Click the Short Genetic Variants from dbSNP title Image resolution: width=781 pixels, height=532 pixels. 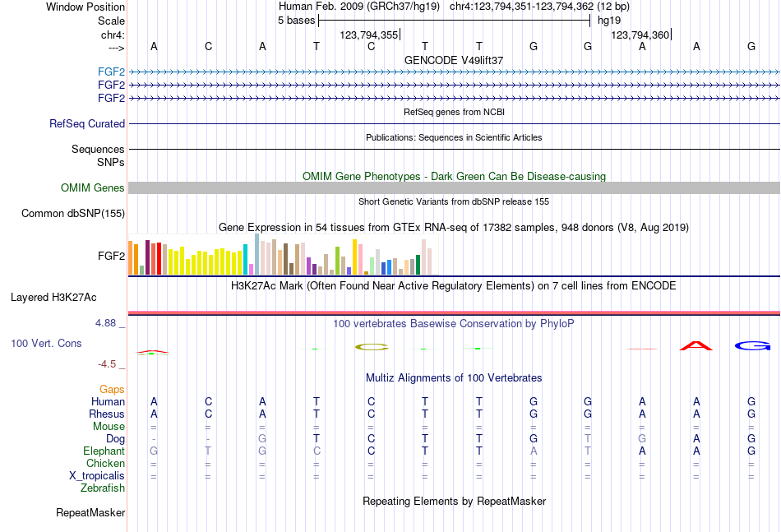454,201
